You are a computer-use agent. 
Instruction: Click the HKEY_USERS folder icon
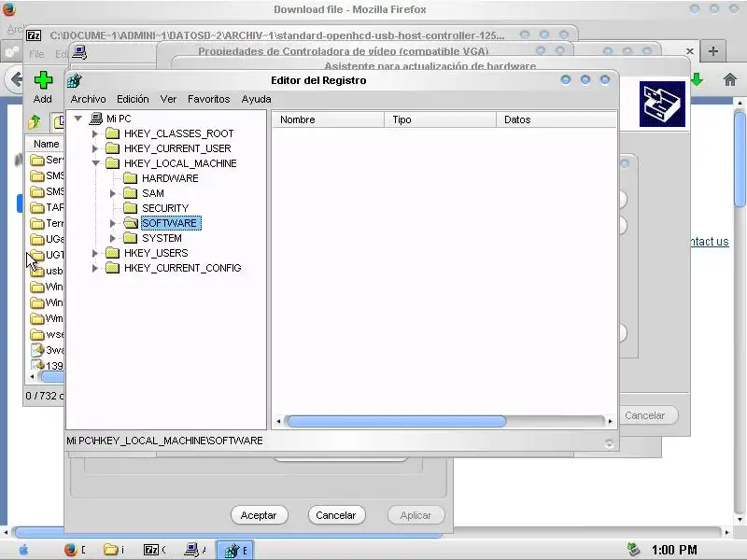click(x=112, y=253)
